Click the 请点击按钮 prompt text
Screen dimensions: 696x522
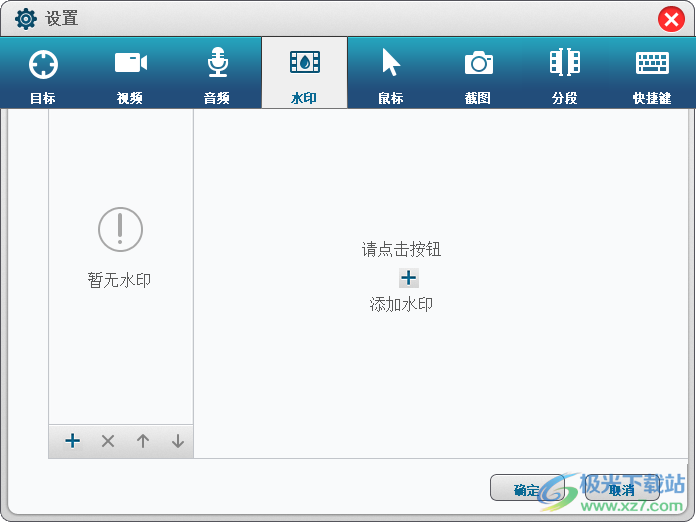[x=401, y=249]
